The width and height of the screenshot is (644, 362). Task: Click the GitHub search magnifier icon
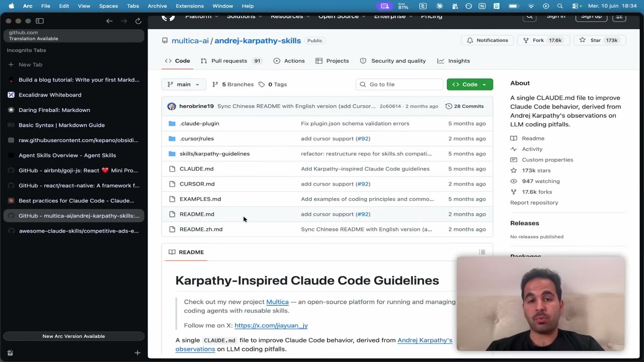529,17
